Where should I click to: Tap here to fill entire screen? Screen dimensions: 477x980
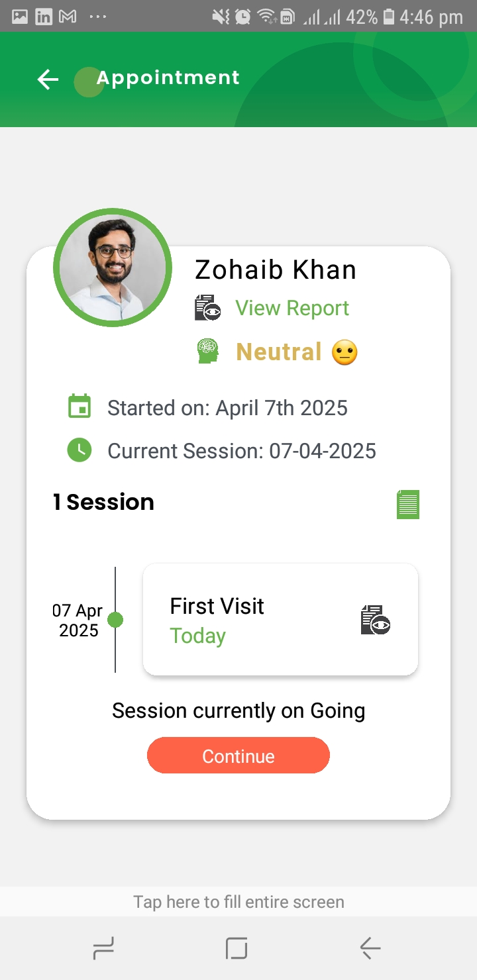coord(238,902)
